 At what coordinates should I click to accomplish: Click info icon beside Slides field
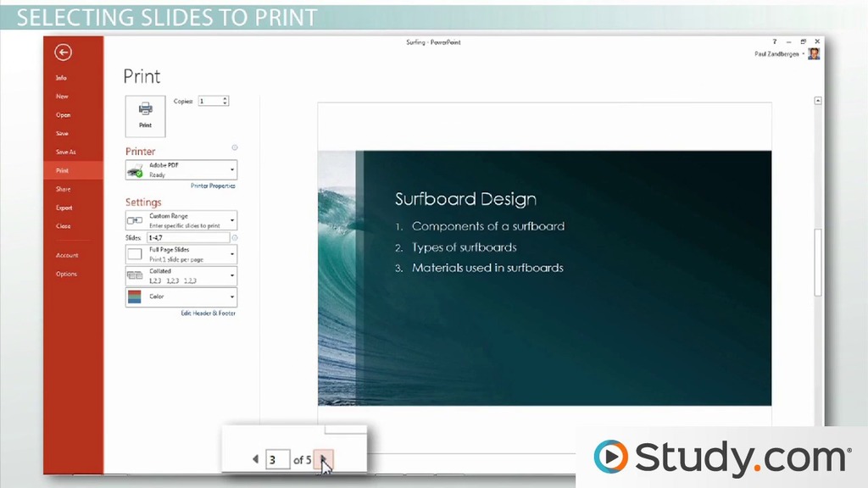235,240
